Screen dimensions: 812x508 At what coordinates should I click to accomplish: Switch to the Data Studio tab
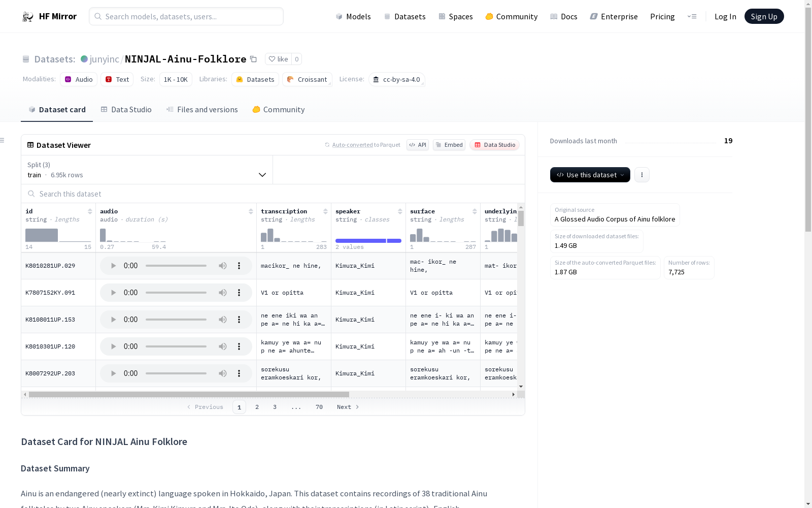[126, 110]
